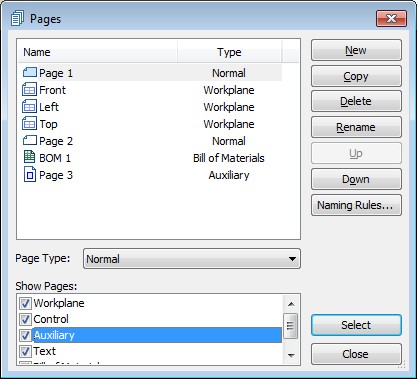Click the Page 1 normal page icon

(30, 72)
